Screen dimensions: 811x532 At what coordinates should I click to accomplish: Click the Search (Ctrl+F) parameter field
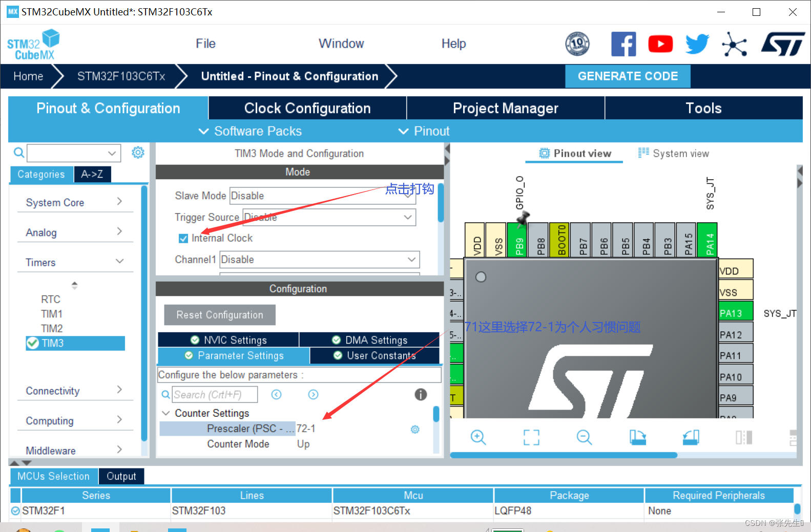(x=215, y=395)
